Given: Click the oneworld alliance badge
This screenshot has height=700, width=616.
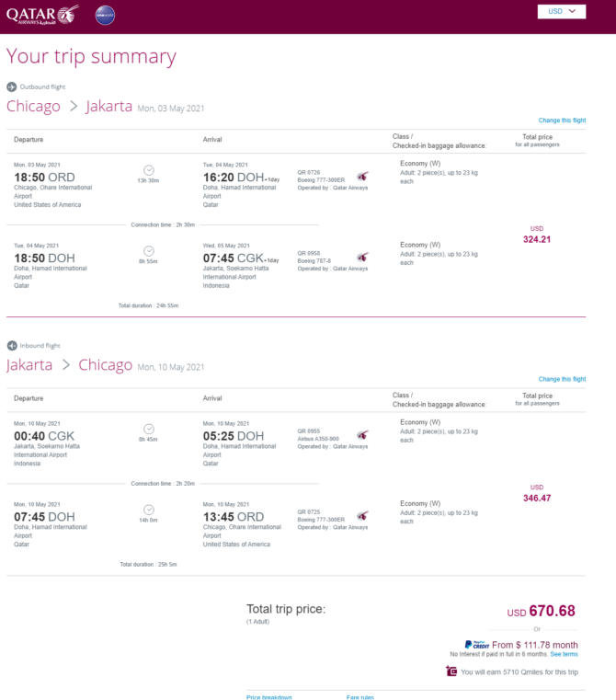Looking at the screenshot, I should (x=105, y=16).
